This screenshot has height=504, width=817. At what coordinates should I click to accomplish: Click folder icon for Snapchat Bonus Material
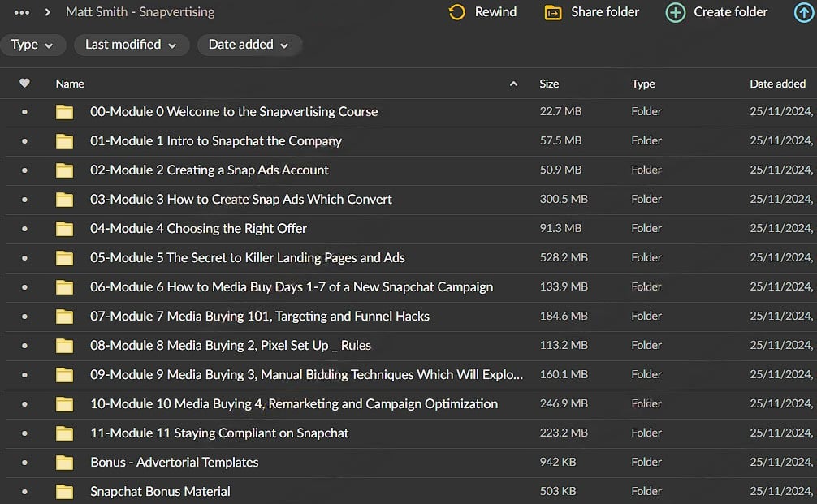[x=64, y=492]
